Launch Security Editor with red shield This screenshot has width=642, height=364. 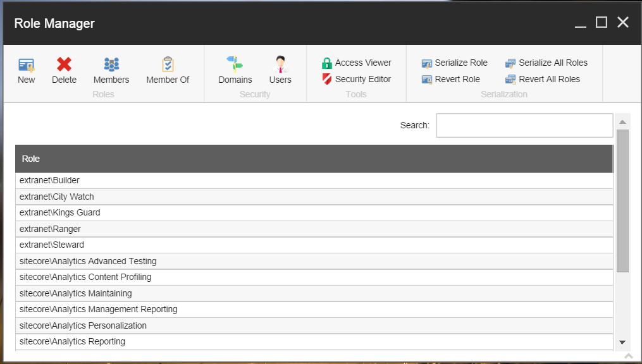(356, 79)
